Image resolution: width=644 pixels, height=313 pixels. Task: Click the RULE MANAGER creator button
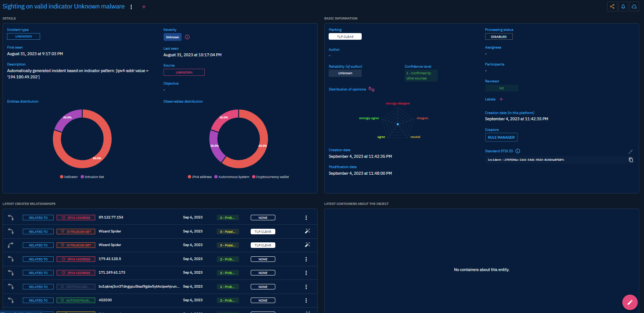[x=501, y=138]
